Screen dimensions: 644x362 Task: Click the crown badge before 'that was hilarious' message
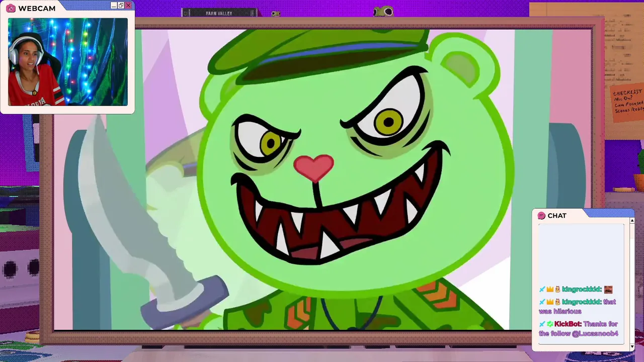coord(550,302)
